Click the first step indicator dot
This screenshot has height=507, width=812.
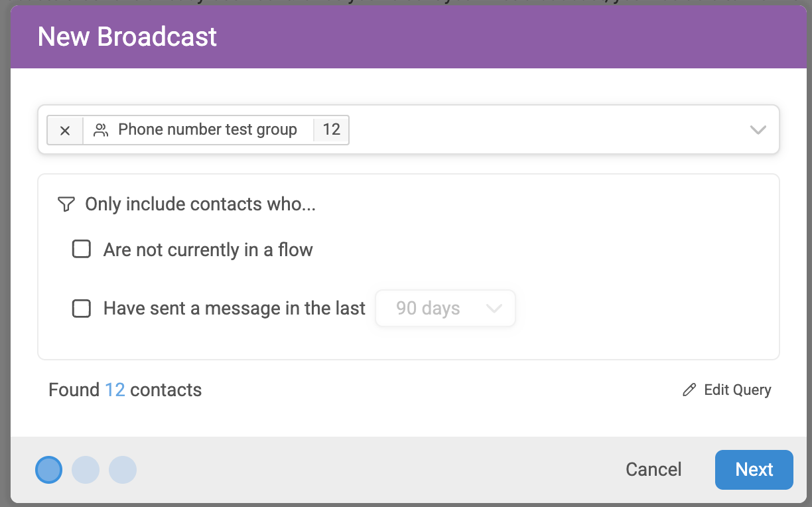[x=48, y=470]
